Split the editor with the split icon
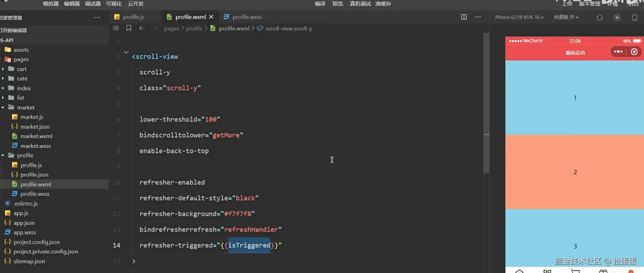 click(x=464, y=17)
